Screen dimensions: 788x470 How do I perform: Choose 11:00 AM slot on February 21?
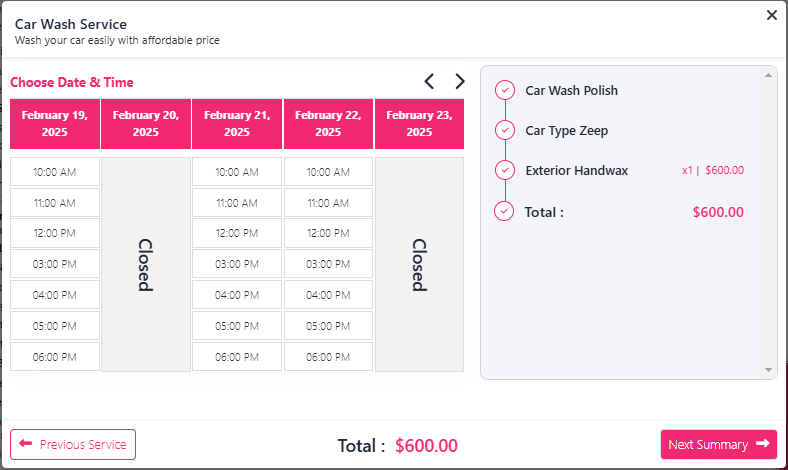point(237,203)
